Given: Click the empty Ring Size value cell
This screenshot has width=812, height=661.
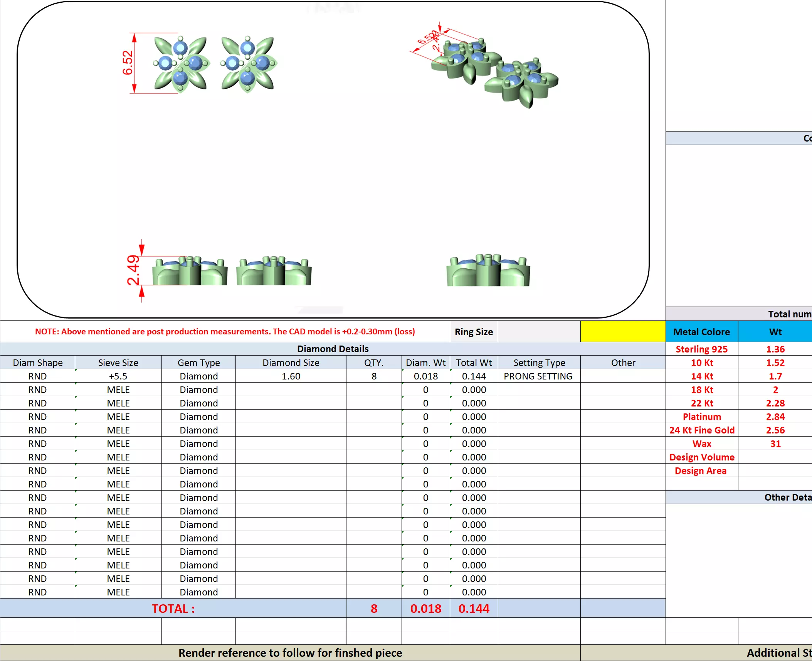Looking at the screenshot, I should click(x=539, y=332).
